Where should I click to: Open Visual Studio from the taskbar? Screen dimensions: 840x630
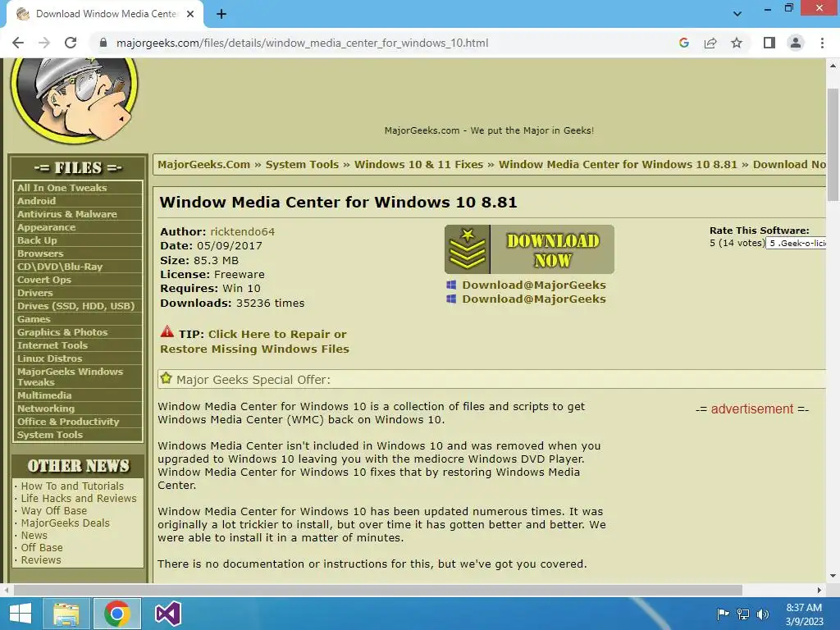point(167,614)
